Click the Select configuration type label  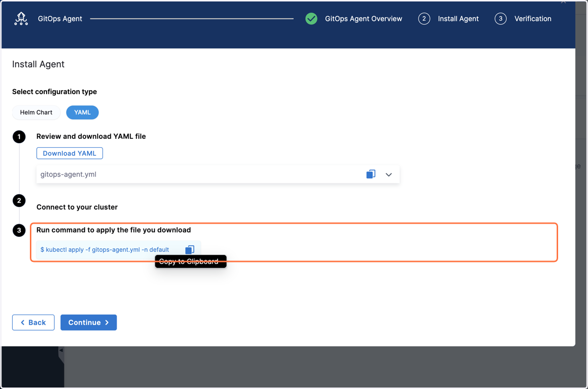click(54, 92)
